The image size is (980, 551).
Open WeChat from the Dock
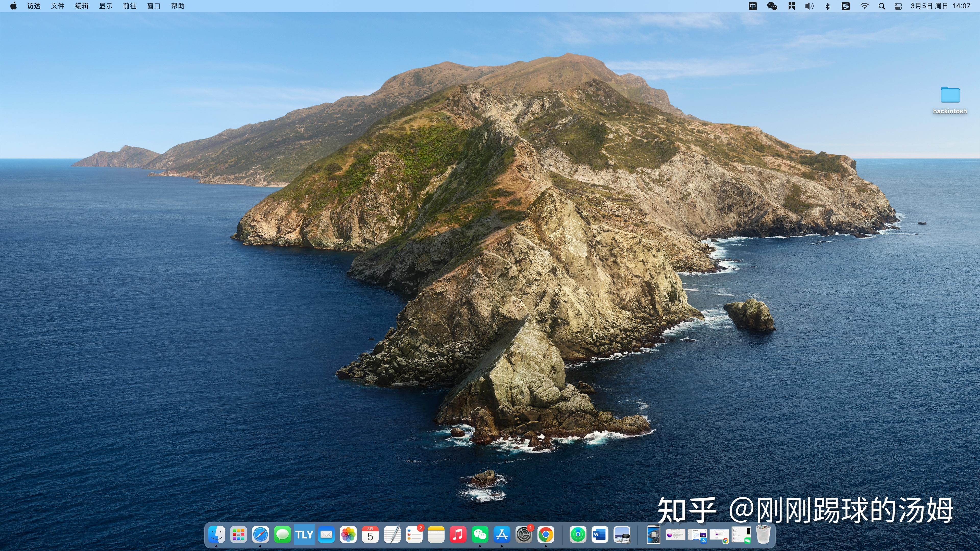480,535
